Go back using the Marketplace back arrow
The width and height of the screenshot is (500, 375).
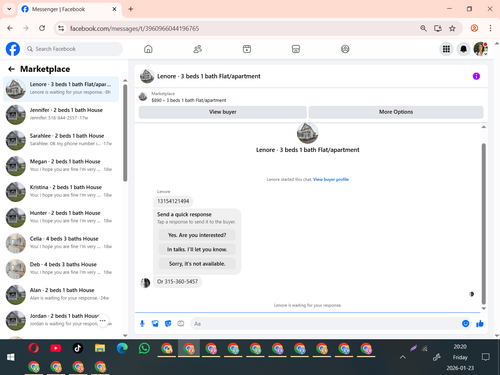pyautogui.click(x=11, y=69)
